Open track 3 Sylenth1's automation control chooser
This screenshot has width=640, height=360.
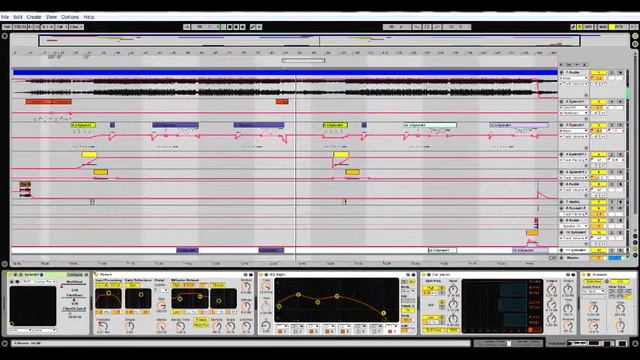tap(575, 137)
